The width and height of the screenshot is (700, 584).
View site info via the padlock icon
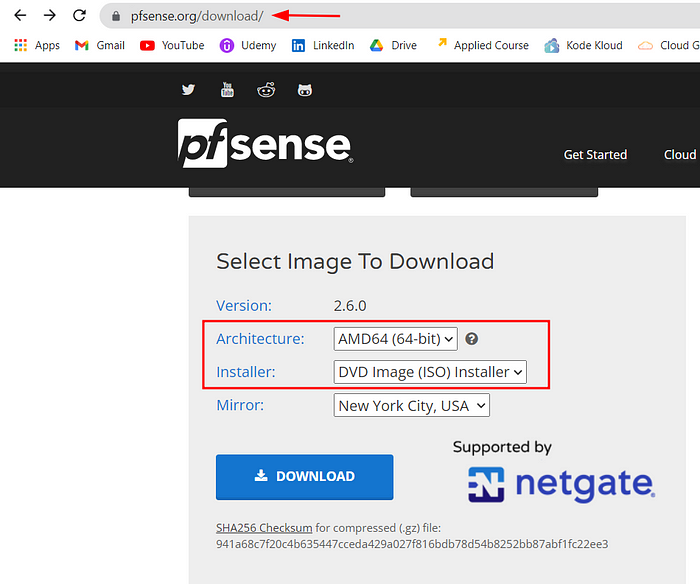pos(116,17)
